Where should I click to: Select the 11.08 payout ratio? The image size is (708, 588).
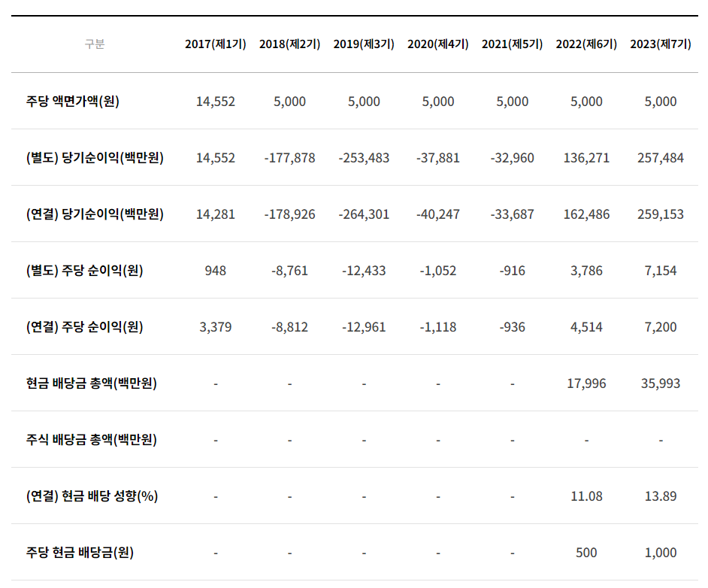[x=586, y=497]
